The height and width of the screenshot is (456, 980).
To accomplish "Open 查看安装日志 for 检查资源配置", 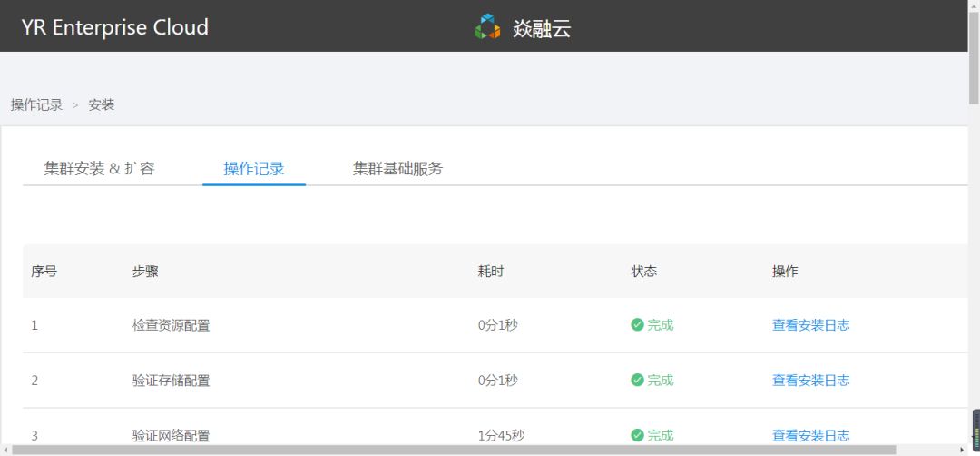I will pyautogui.click(x=810, y=325).
